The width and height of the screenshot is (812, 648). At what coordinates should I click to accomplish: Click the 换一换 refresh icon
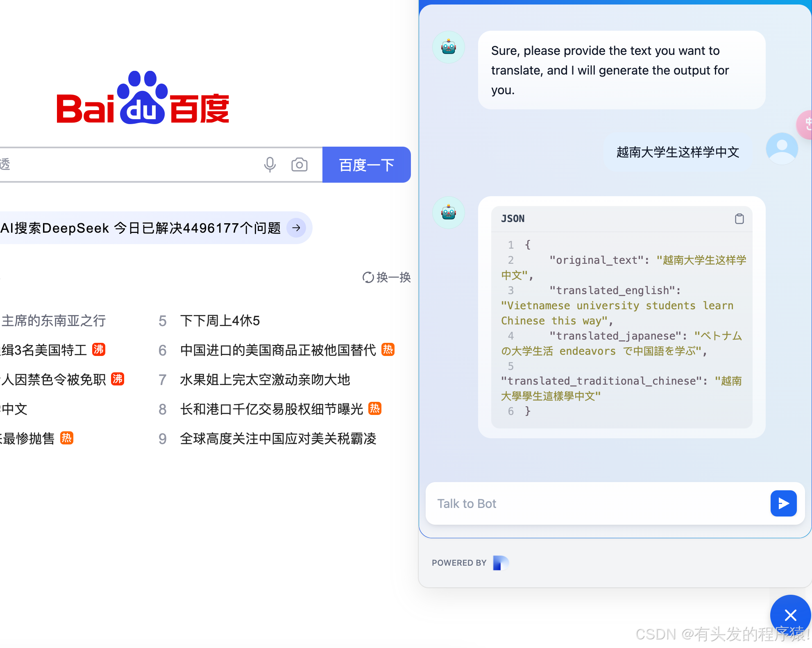368,277
